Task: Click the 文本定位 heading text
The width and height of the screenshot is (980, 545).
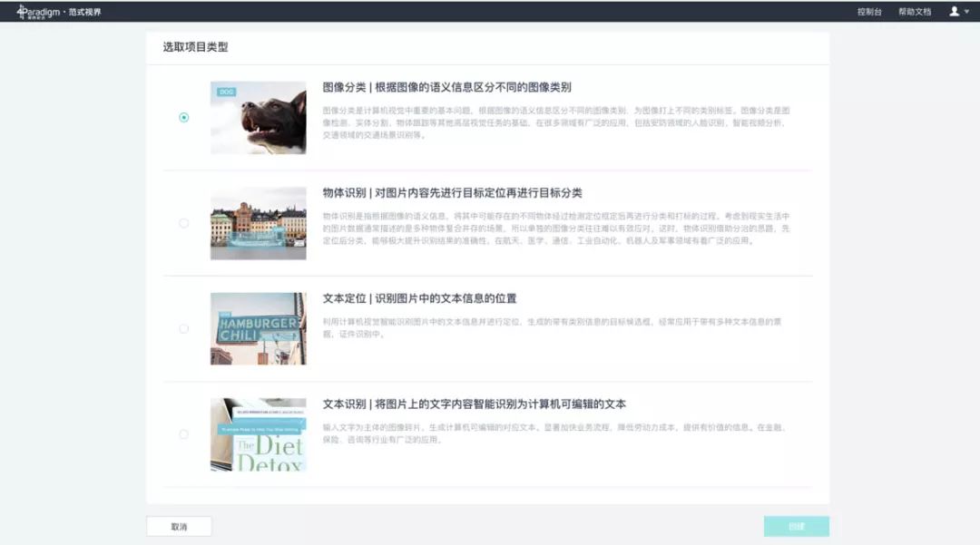Action: 419,298
